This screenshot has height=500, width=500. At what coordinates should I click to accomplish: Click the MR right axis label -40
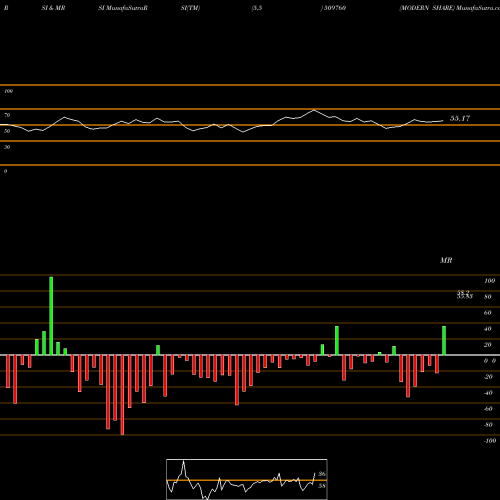(488, 393)
